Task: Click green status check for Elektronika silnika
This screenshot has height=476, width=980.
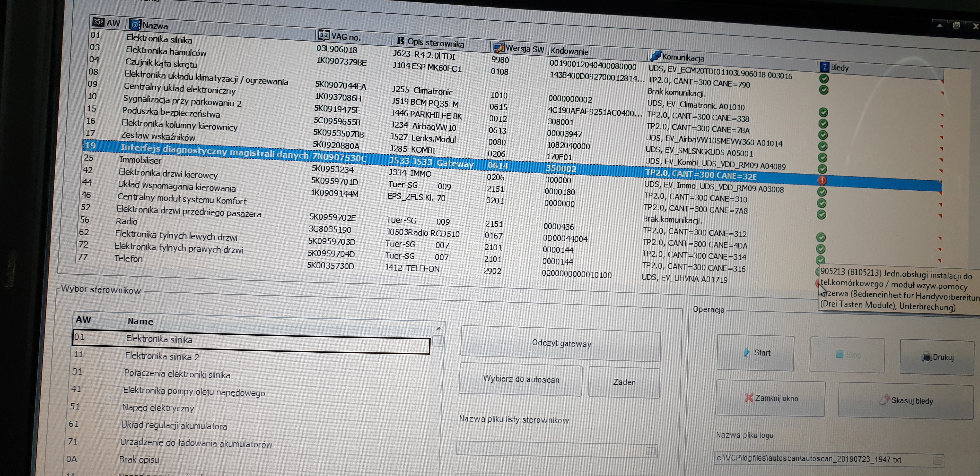Action: [x=824, y=79]
